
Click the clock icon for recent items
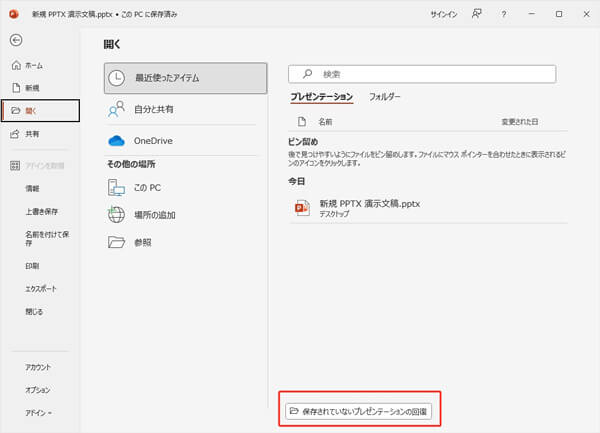116,78
